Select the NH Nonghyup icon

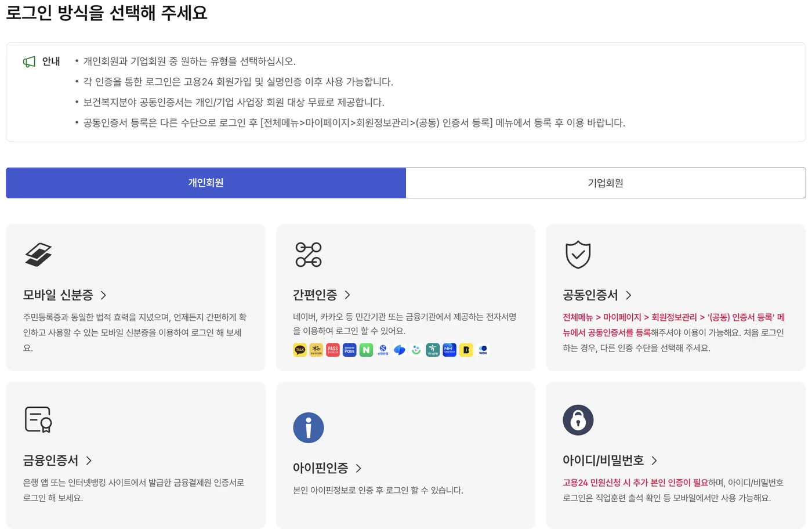[449, 350]
